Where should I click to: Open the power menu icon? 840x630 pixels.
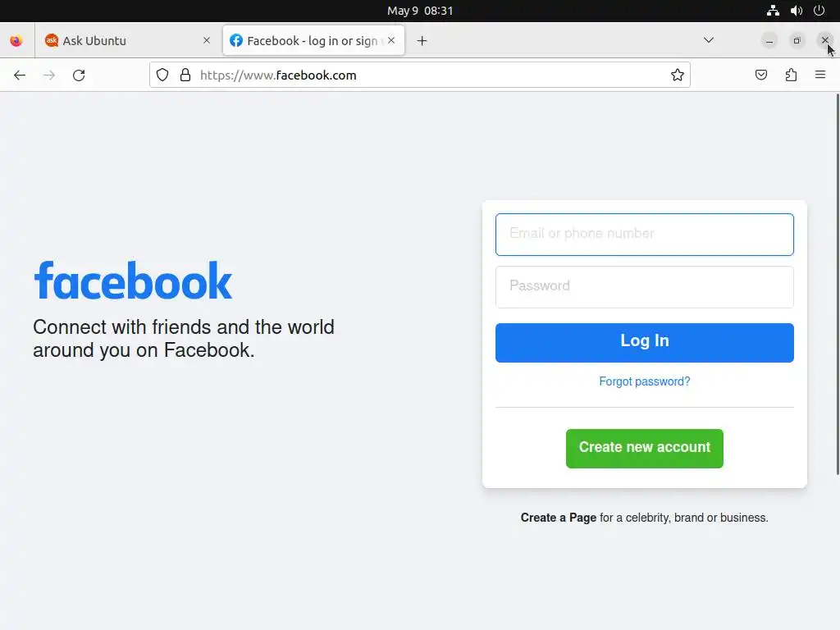click(x=819, y=11)
